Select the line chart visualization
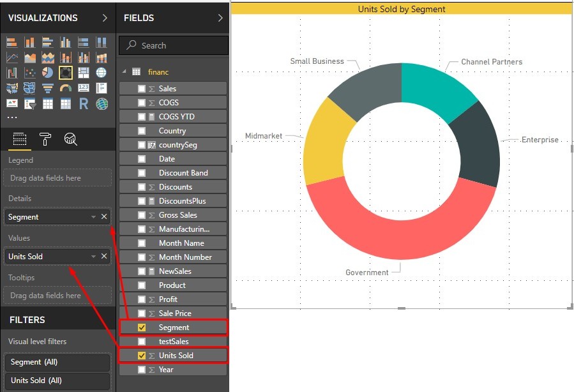 (11, 58)
